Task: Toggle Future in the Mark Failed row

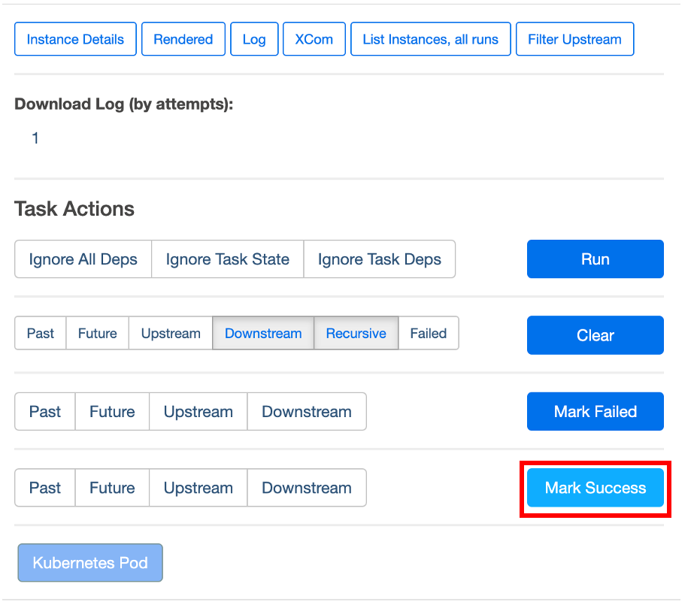Action: (x=112, y=412)
